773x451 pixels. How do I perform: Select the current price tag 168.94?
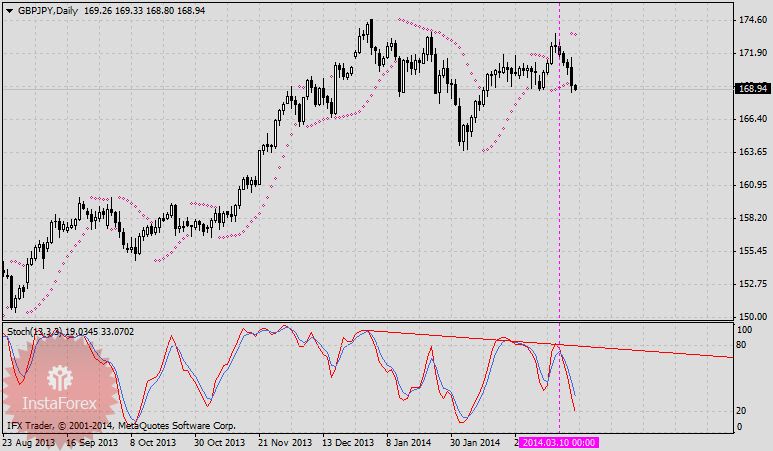click(751, 88)
